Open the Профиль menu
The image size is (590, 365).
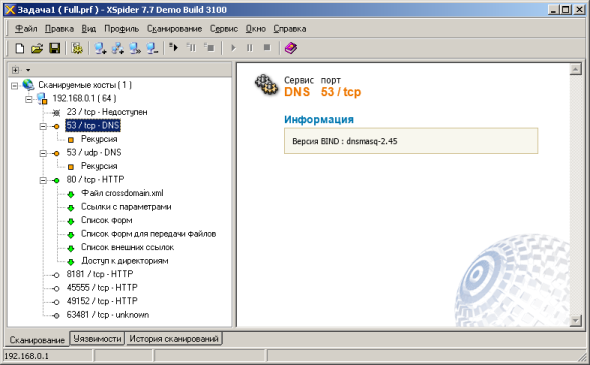(x=122, y=29)
